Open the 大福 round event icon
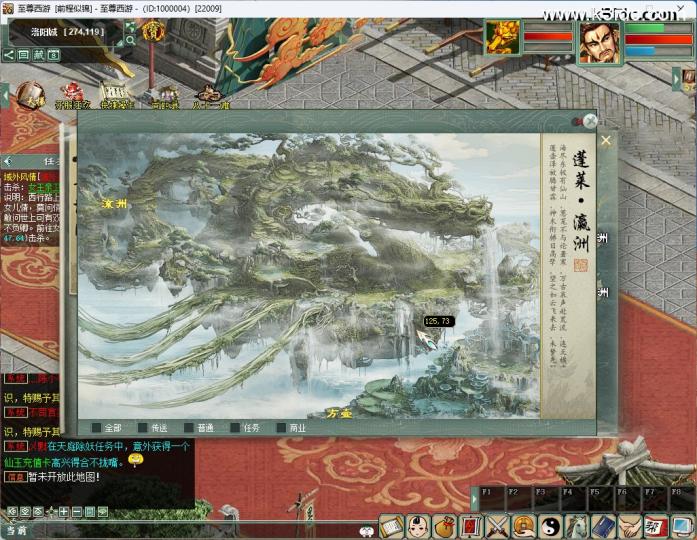The height and width of the screenshot is (540, 697). 30,95
